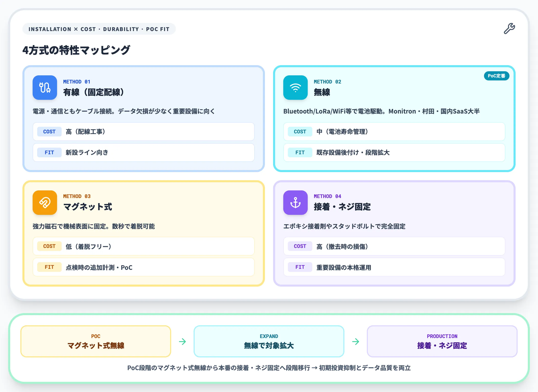The width and height of the screenshot is (538, 392).
Task: Click the arrow between POC and EXPAND
Action: click(182, 341)
